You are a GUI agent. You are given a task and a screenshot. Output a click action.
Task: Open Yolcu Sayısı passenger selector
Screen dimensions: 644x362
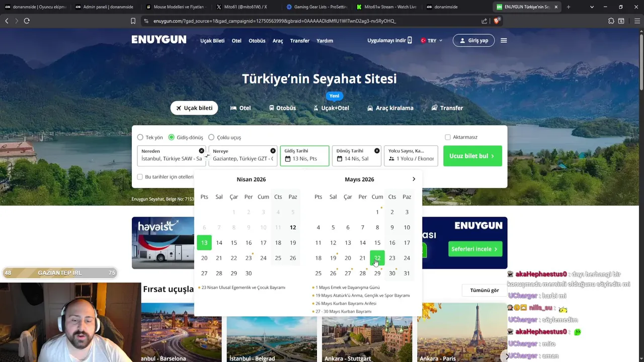point(411,156)
